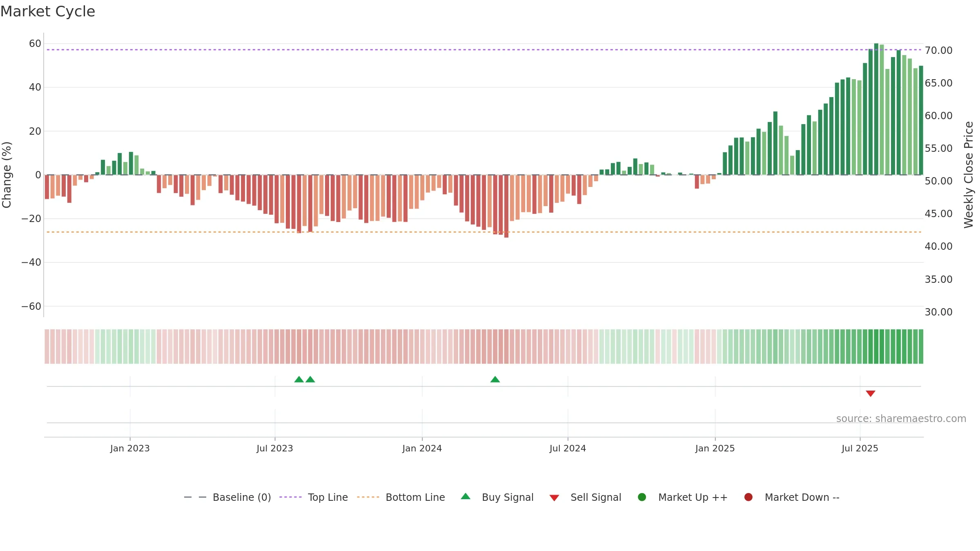Click the Jul 2025 axis label

click(860, 448)
